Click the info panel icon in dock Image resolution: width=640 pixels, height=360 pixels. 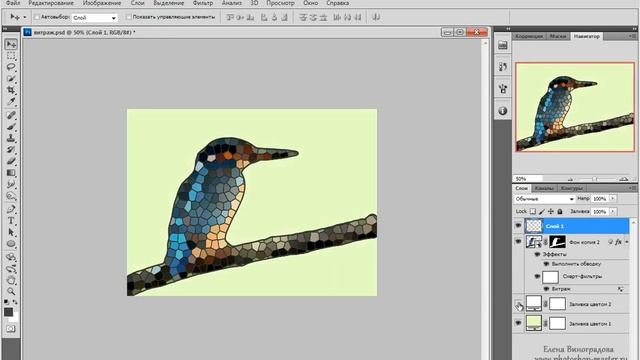(503, 111)
